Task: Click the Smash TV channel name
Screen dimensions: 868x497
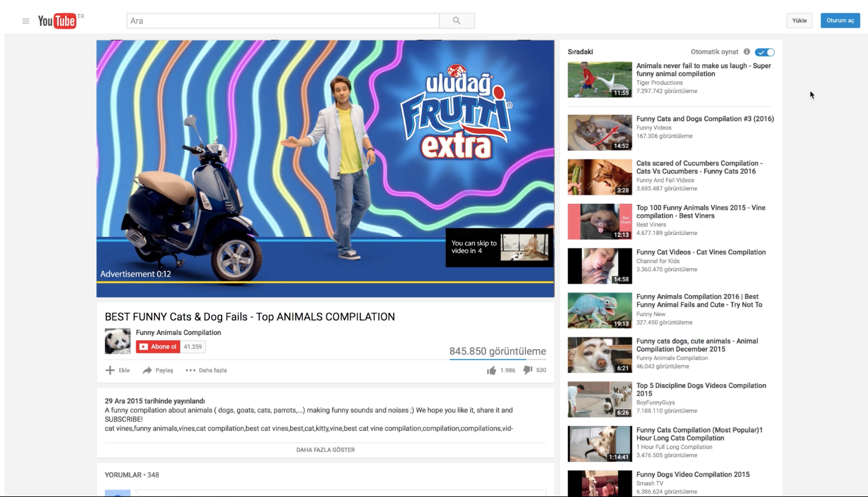Action: tap(649, 484)
